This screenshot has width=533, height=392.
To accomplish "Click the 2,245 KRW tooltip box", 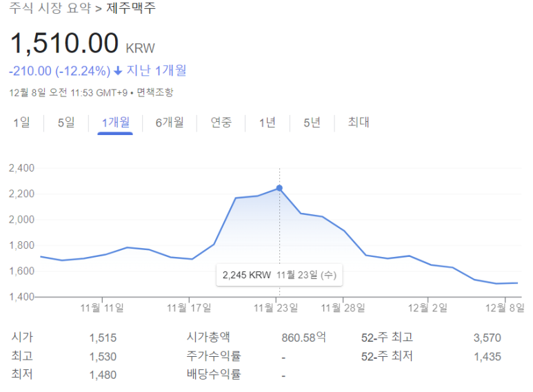I will tap(279, 275).
